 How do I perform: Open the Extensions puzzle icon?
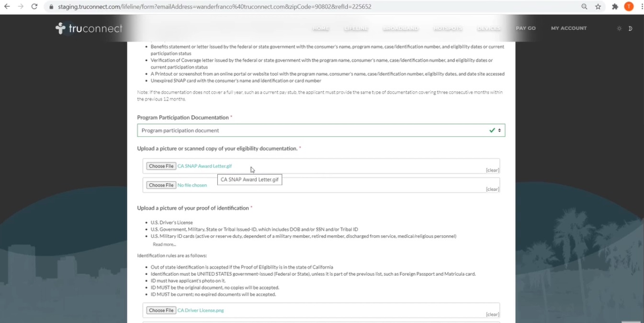point(615,7)
